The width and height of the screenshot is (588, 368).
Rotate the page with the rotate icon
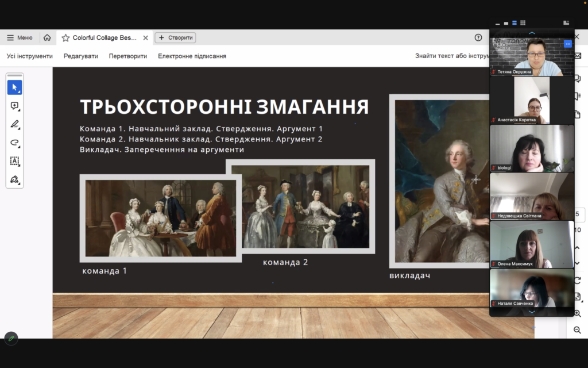[578, 281]
